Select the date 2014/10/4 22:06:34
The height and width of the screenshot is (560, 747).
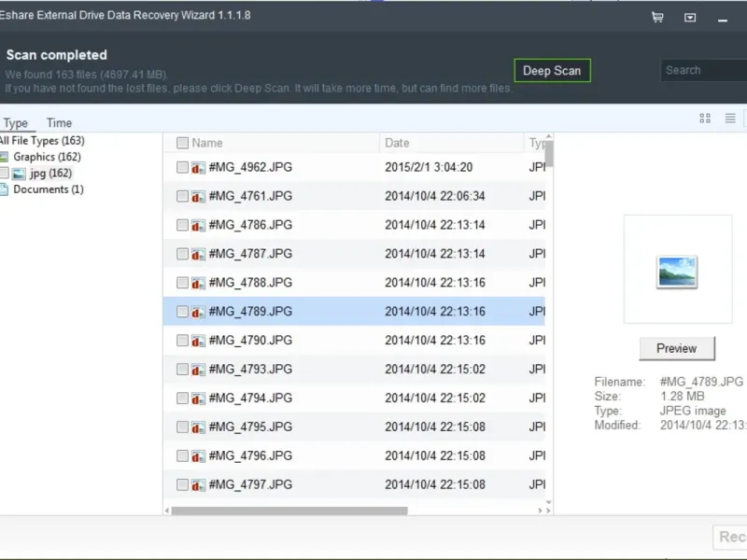(435, 196)
